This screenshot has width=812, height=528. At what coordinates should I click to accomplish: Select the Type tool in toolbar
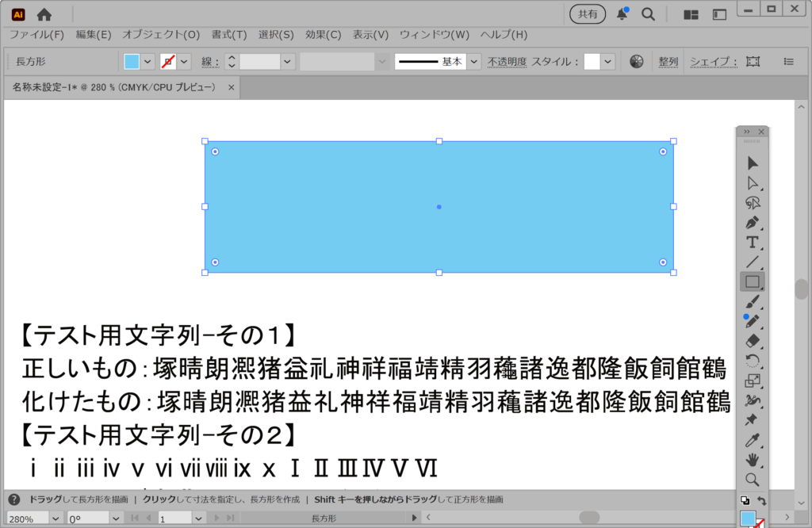(x=752, y=242)
